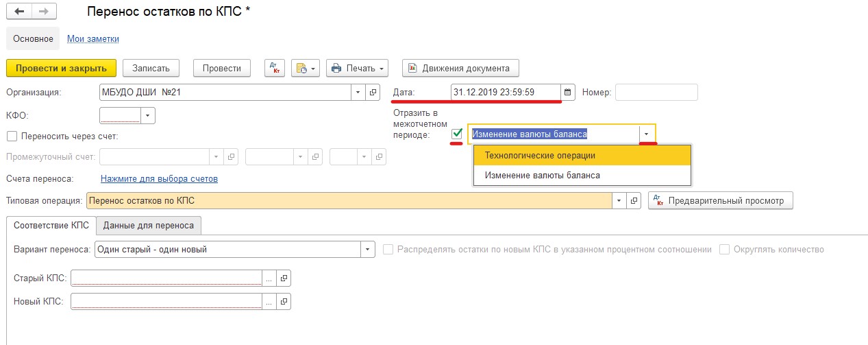Enable the Переносить через счет checkbox
The height and width of the screenshot is (345, 868).
(x=12, y=136)
